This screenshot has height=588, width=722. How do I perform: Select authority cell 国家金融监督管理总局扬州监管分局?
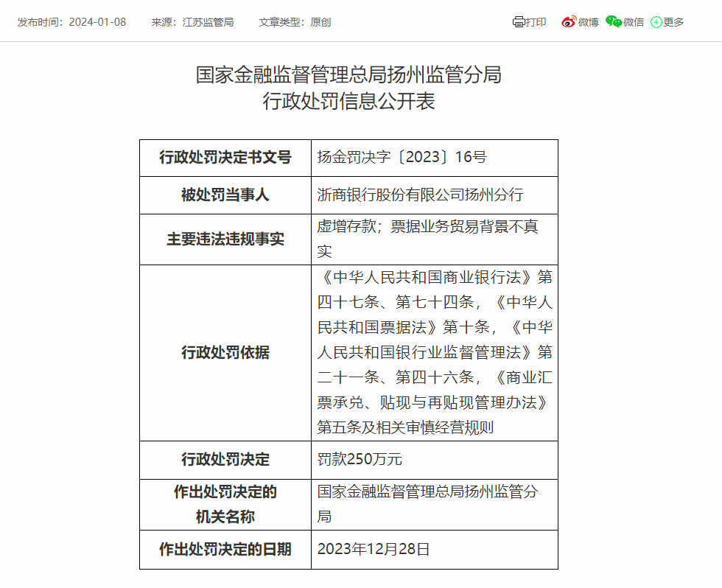pyautogui.click(x=435, y=505)
